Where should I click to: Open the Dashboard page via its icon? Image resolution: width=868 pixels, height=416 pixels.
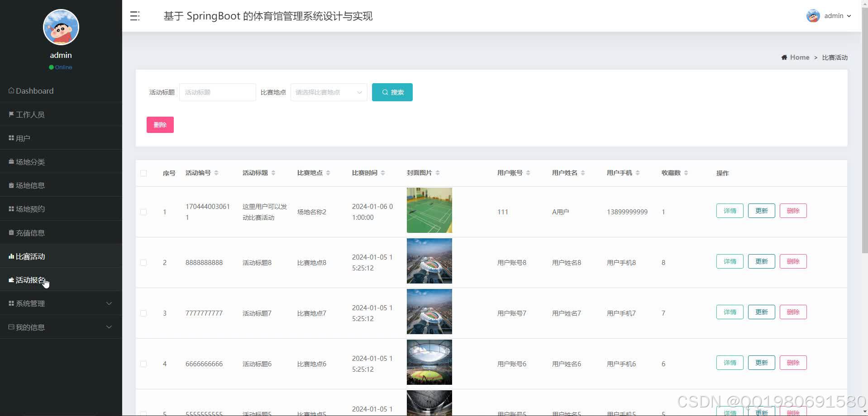(x=11, y=90)
